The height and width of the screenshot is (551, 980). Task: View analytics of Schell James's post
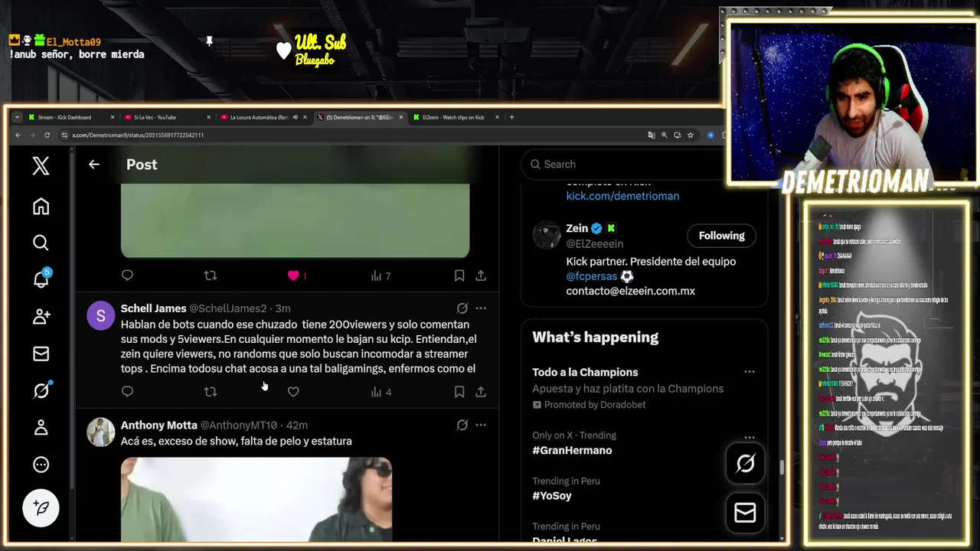point(381,392)
